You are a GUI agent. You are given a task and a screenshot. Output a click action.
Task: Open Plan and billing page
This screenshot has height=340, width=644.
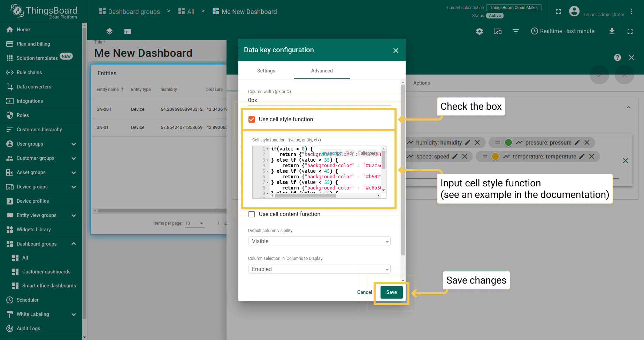41,44
